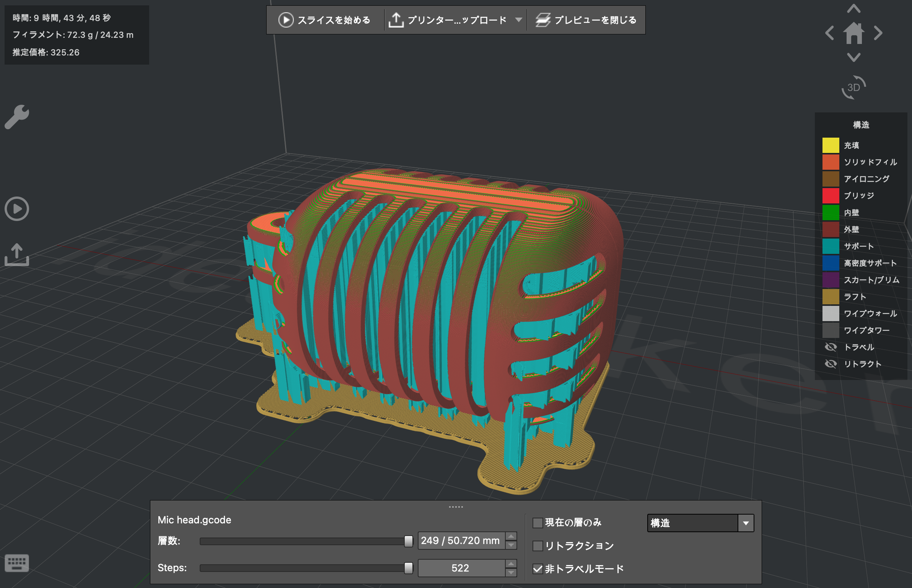Click the フィラメント: 72.3 g / 24.23 m text
The height and width of the screenshot is (588, 912).
coord(73,35)
